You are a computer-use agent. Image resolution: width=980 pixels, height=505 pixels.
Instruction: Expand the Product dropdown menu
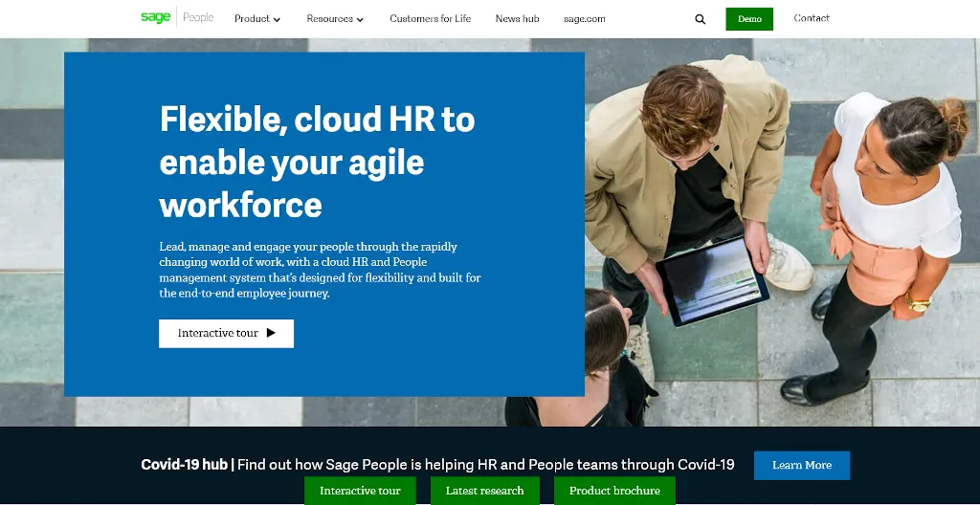[x=257, y=19]
